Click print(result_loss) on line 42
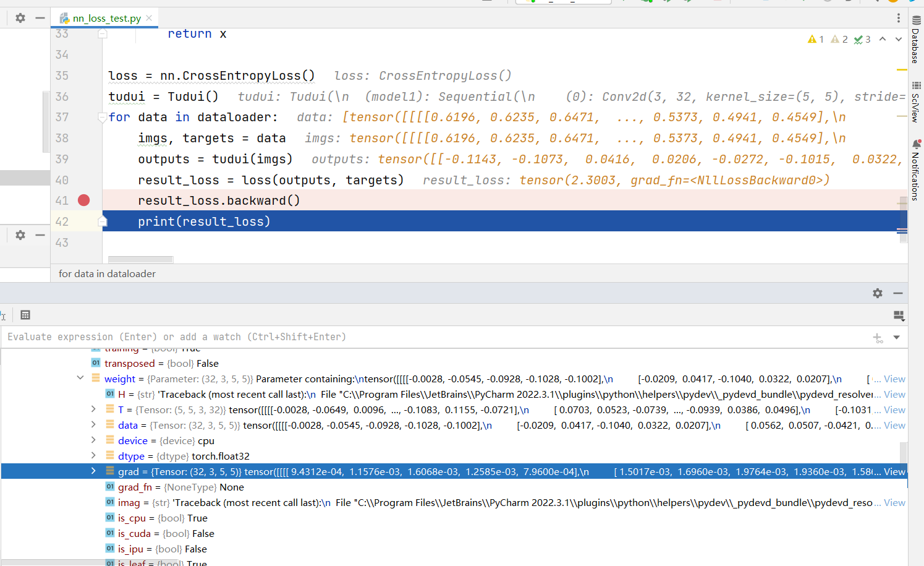The width and height of the screenshot is (924, 566). tap(204, 221)
